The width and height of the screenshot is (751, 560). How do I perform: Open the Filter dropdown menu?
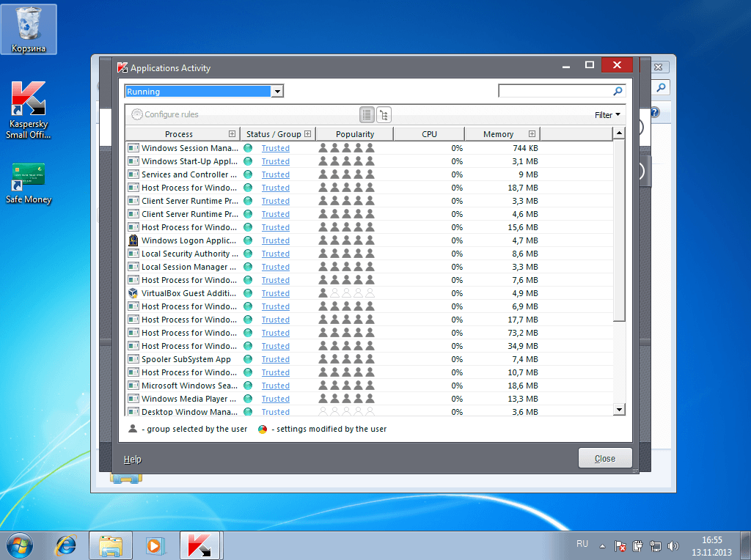pos(607,115)
